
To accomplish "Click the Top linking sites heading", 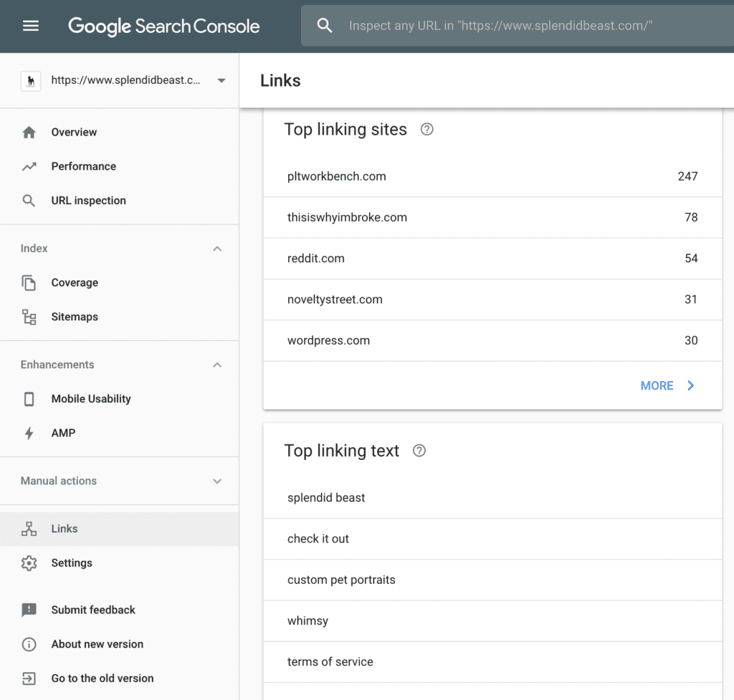I will click(345, 130).
